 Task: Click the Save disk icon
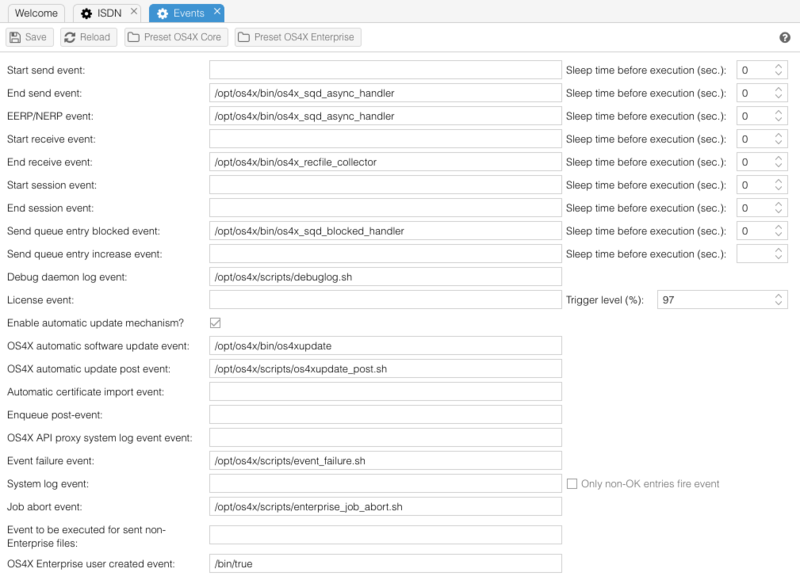(16, 38)
